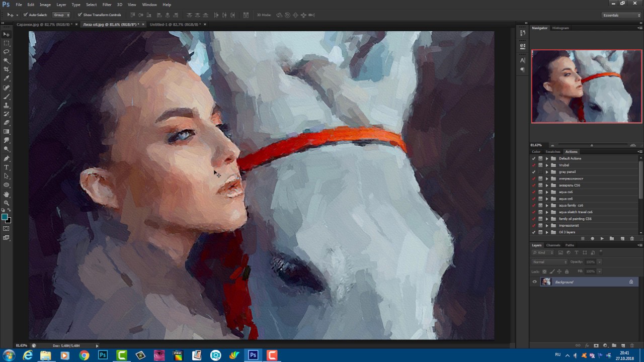Screen dimensions: 644x362
Task: Select the Magic Wand tool
Action: pos(7,60)
